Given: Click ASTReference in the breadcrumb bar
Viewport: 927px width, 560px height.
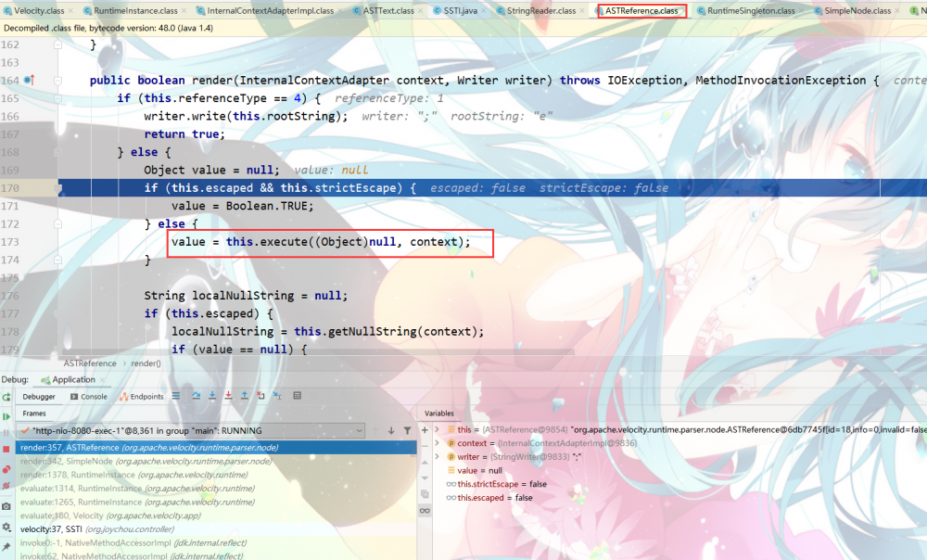Looking at the screenshot, I should point(90,363).
